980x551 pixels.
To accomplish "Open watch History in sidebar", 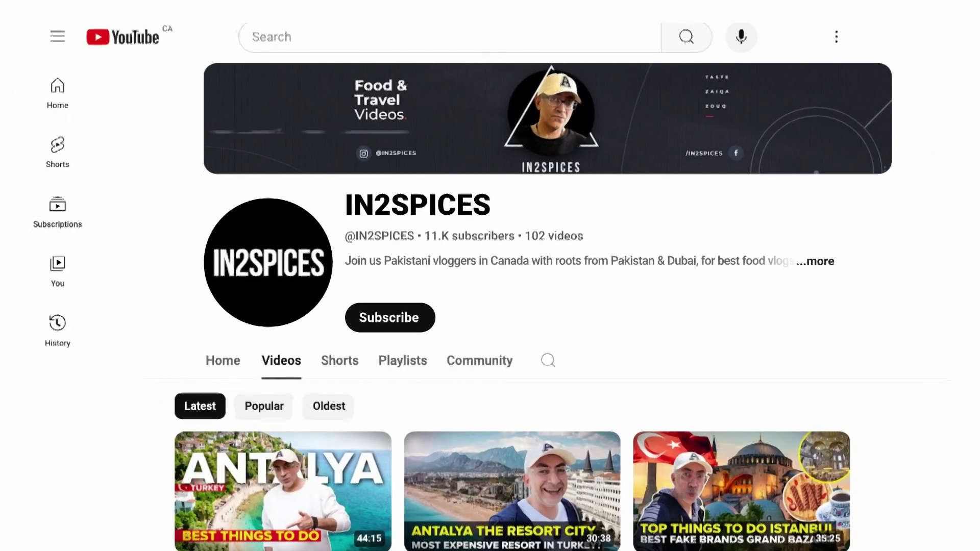I will (x=57, y=331).
